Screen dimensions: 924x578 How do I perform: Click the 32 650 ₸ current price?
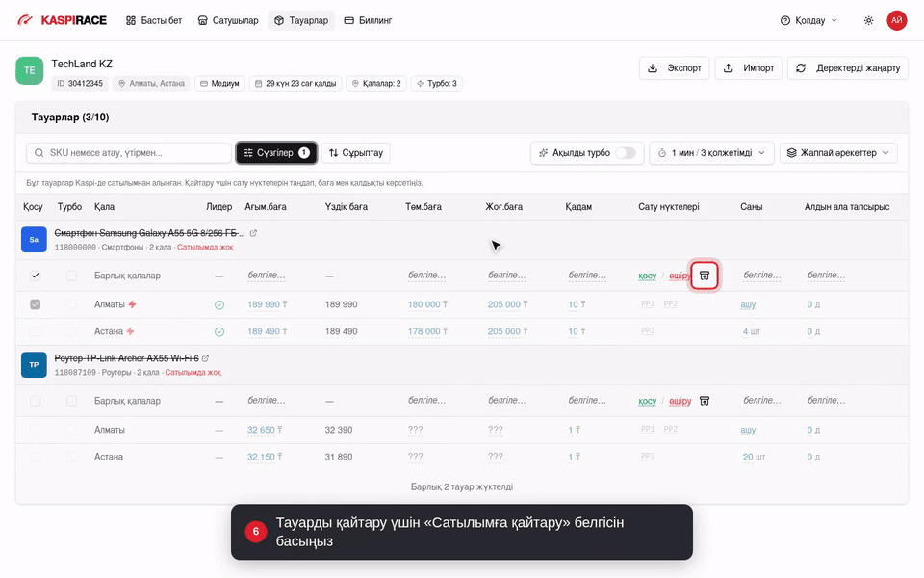(265, 430)
